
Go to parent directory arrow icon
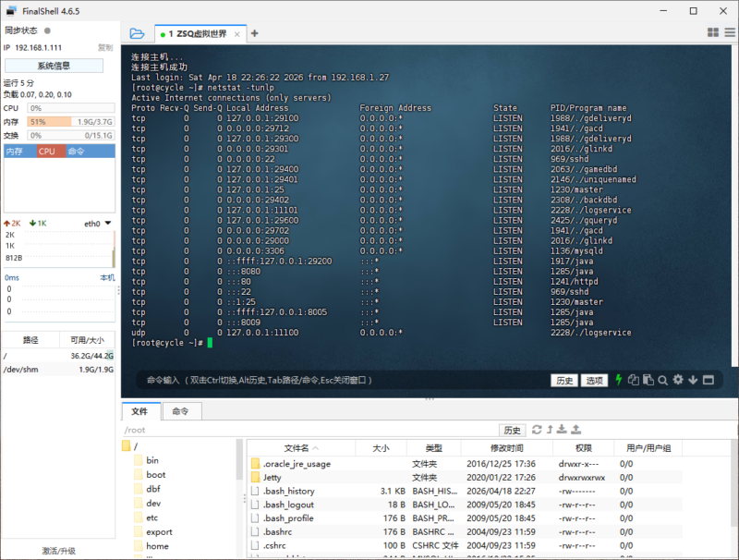pos(550,430)
